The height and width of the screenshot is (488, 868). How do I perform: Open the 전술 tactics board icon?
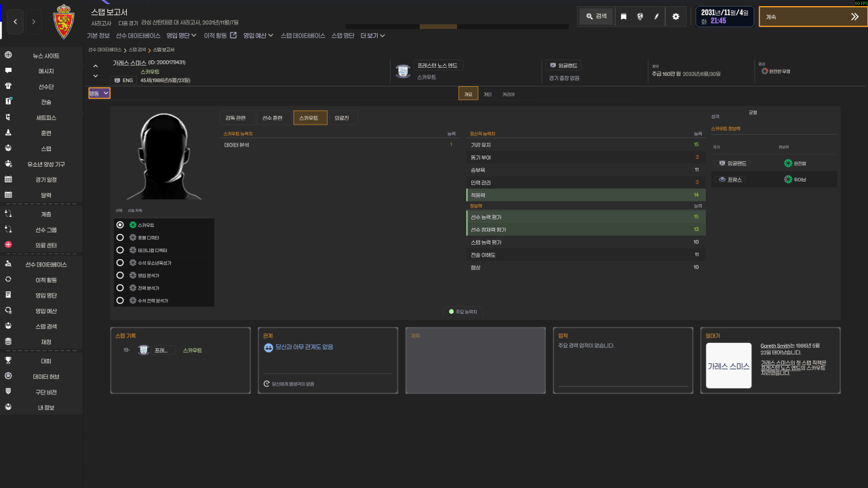8,102
